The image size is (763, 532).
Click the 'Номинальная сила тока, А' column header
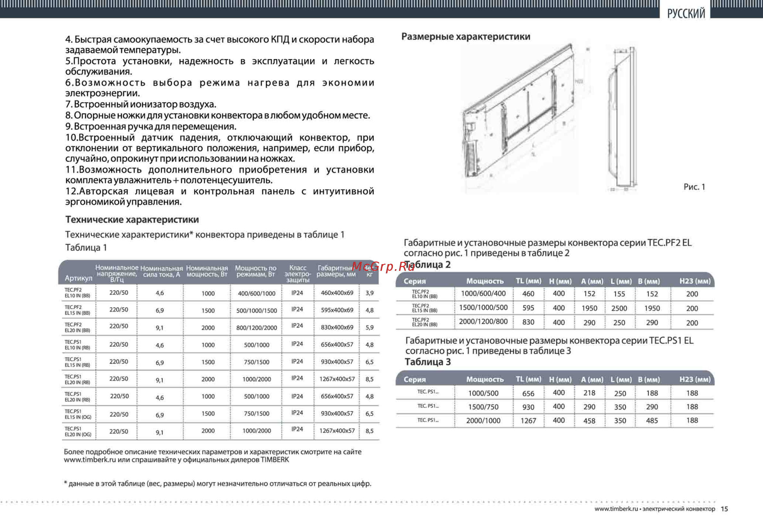[162, 271]
